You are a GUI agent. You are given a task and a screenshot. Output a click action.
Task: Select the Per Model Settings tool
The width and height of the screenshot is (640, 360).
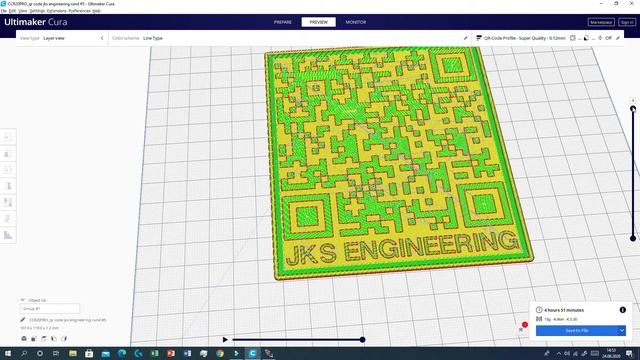pos(8,202)
